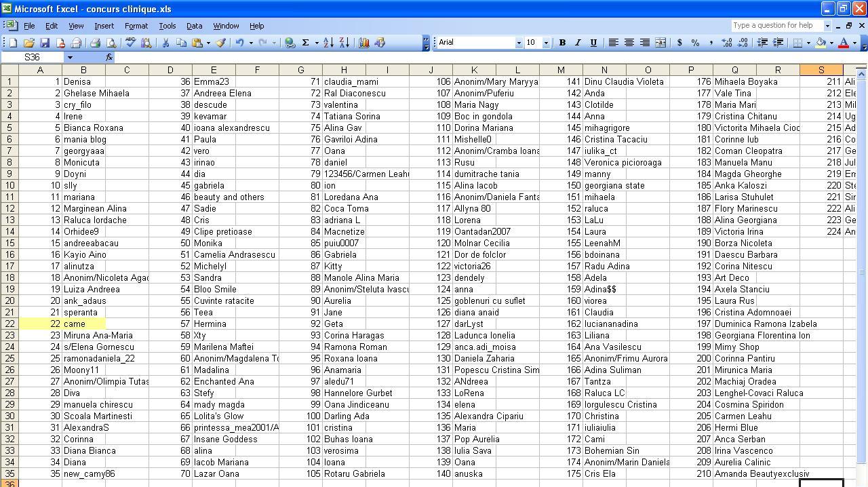Image resolution: width=868 pixels, height=487 pixels.
Task: Open the Insert menu
Action: click(x=104, y=26)
